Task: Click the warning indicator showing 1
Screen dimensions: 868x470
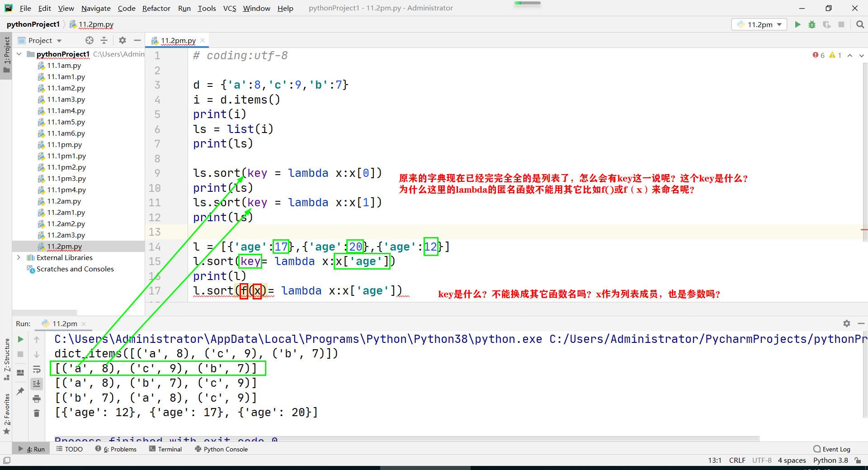Action: 835,55
